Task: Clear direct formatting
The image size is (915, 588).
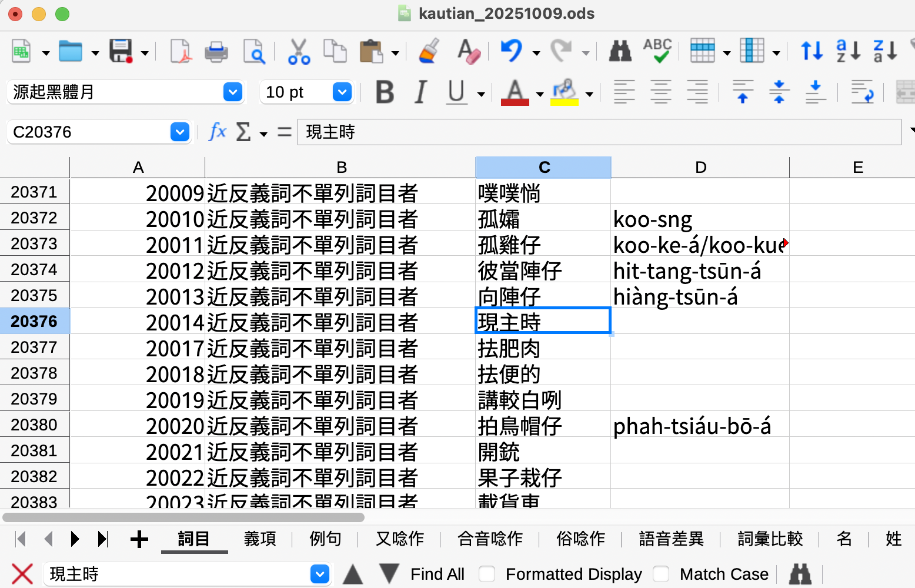Action: (467, 51)
